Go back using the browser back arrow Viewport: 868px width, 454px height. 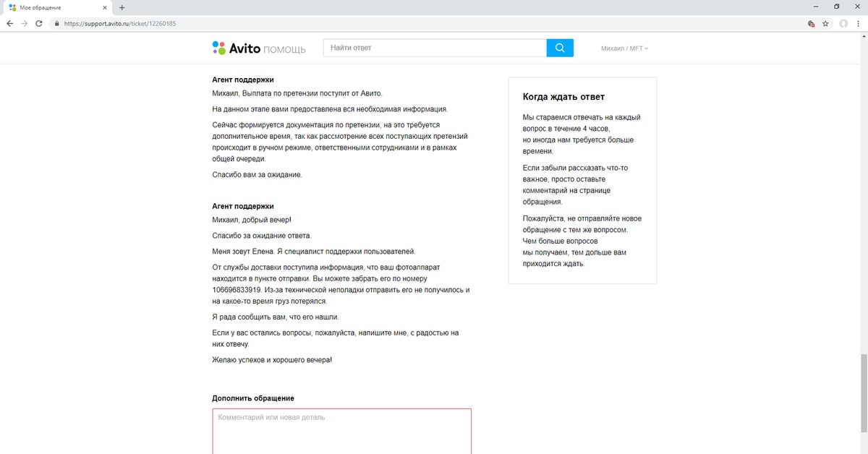click(9, 23)
